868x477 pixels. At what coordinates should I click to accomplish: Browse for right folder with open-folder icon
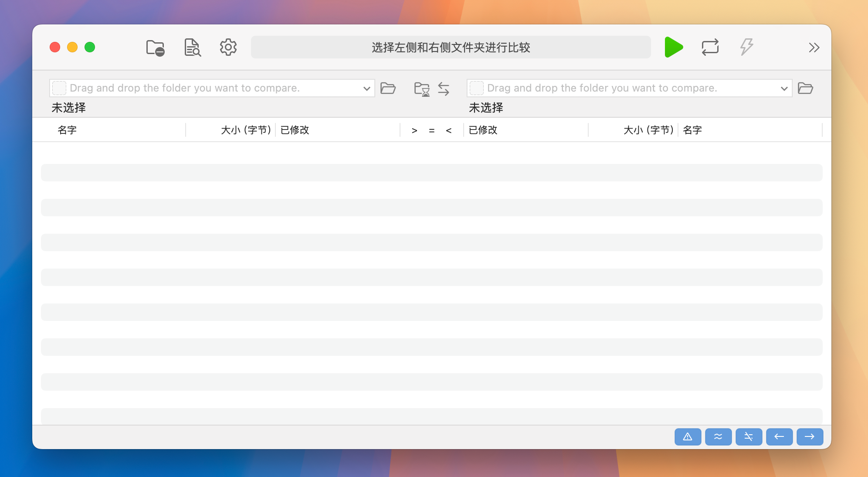click(805, 88)
